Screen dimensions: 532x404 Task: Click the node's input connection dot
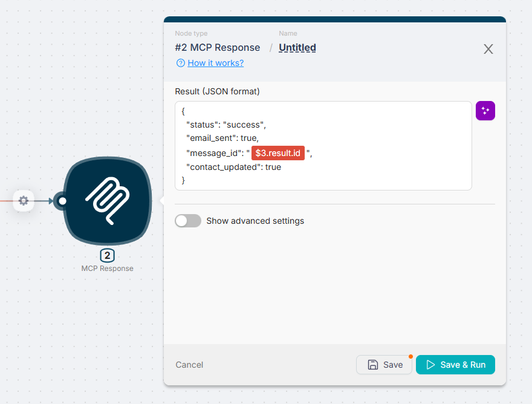click(x=62, y=201)
